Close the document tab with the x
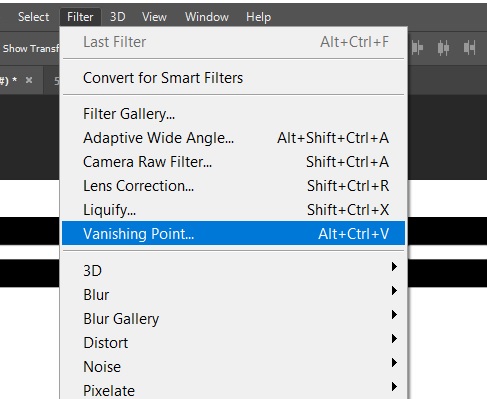This screenshot has width=487, height=399. pyautogui.click(x=29, y=80)
